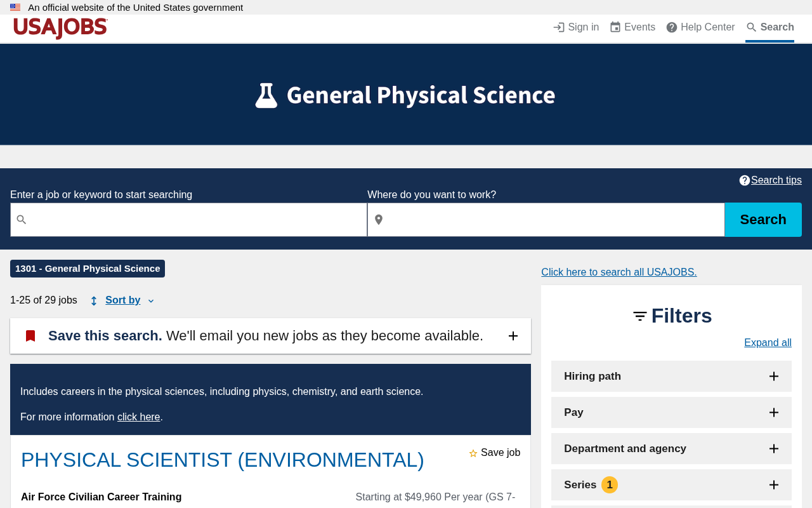Click the red bookmark save search icon
Image resolution: width=812 pixels, height=508 pixels.
(30, 336)
